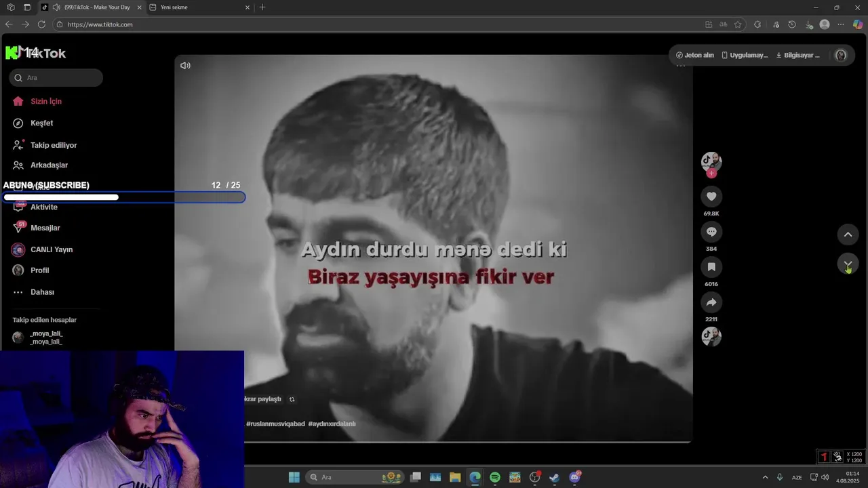This screenshot has height=488, width=868.
Task: Open the system volume control
Action: (x=825, y=477)
